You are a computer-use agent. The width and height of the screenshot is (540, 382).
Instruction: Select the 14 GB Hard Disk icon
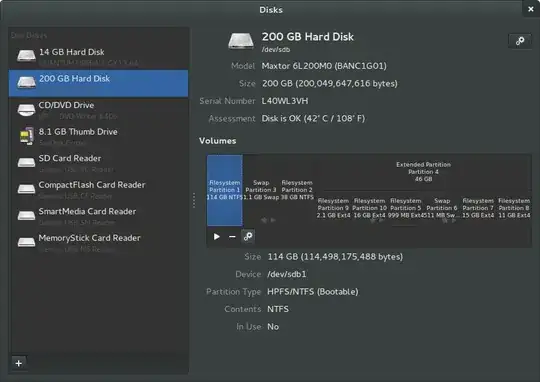click(x=27, y=55)
